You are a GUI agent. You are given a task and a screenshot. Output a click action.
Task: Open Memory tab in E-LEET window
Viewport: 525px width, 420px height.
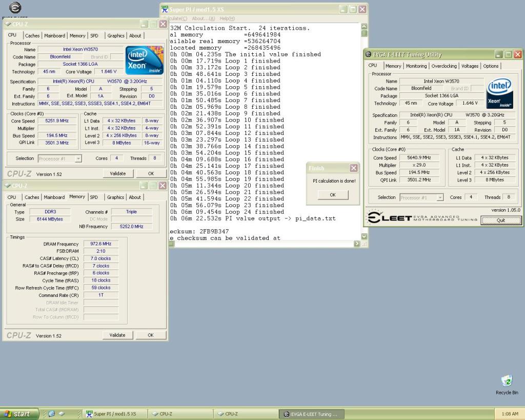click(393, 66)
